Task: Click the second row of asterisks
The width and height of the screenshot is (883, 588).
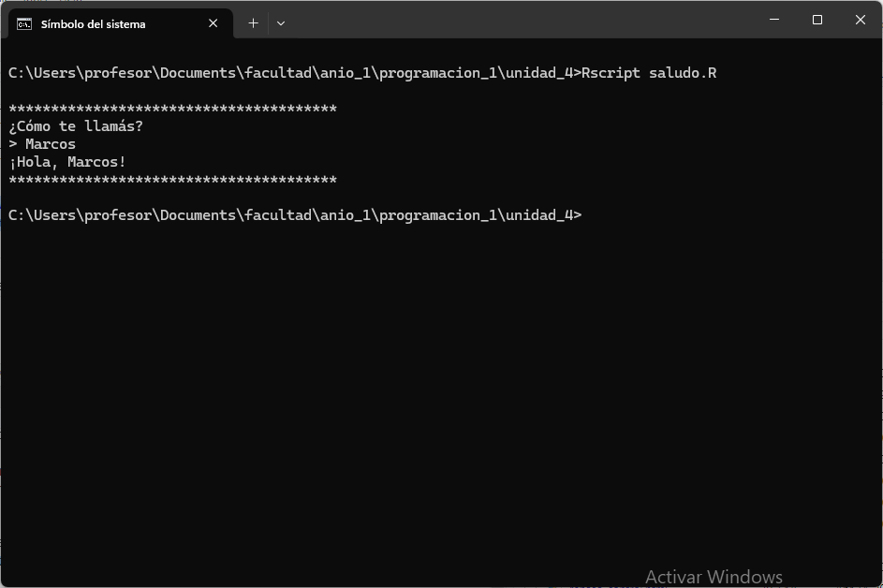Action: [173, 180]
